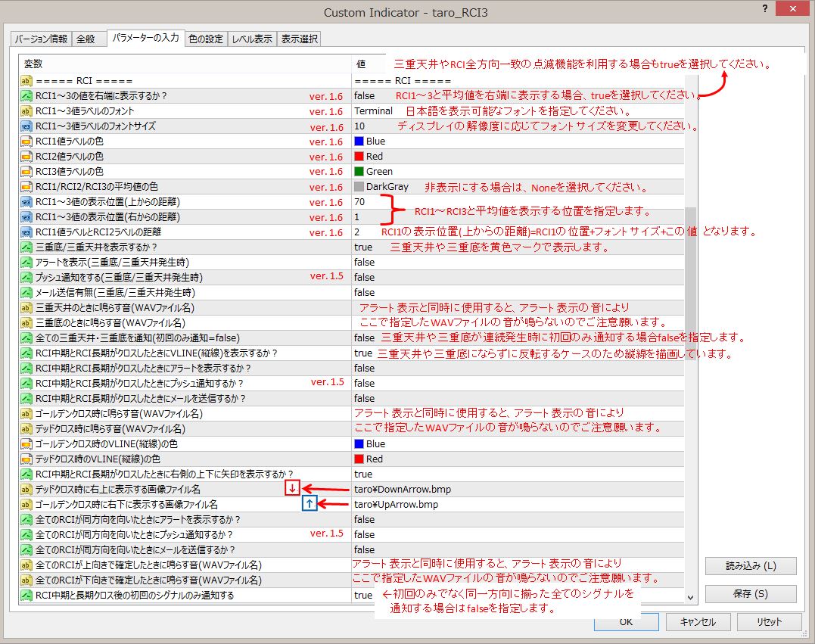Click bool icon of プッシュ通知をする(三重底/三重天井発生時) row
The image size is (815, 644).
pyautogui.click(x=26, y=278)
